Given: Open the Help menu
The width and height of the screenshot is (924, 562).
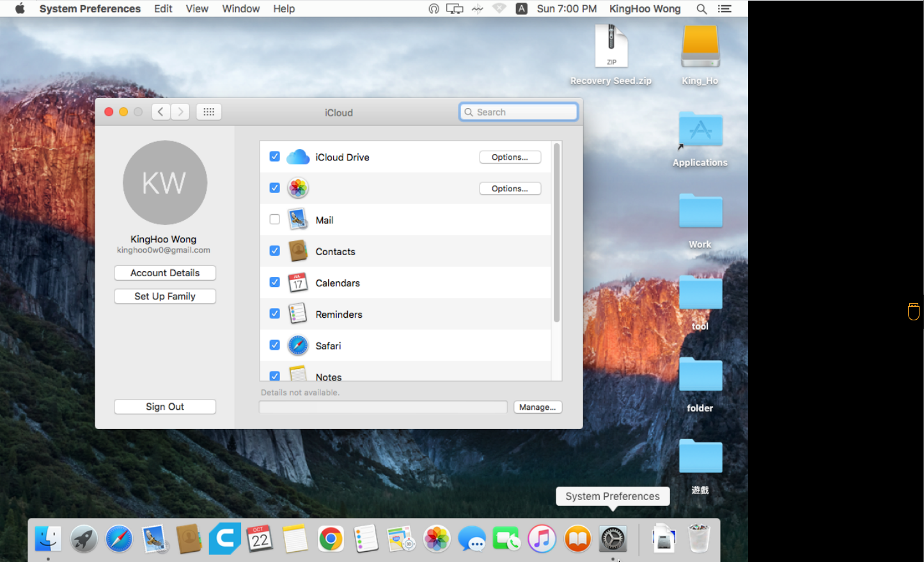Looking at the screenshot, I should click(284, 9).
